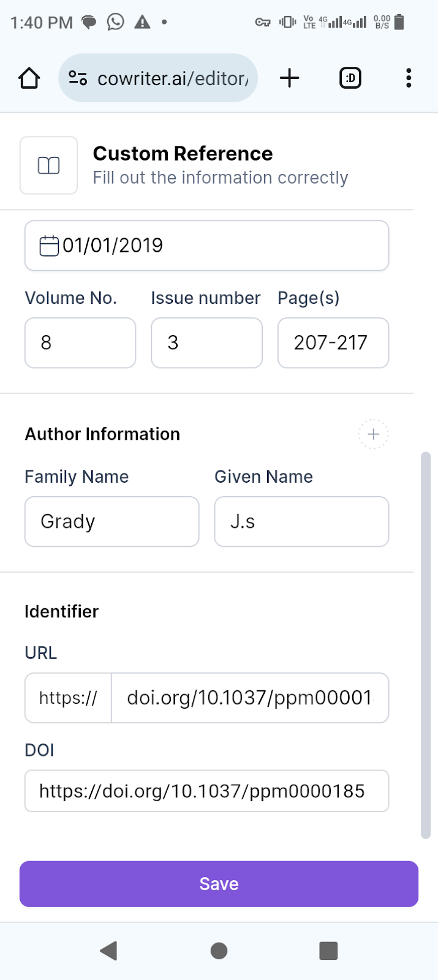Screen dimensions: 438x980
Task: Tap the Android back navigation button
Action: (x=108, y=951)
